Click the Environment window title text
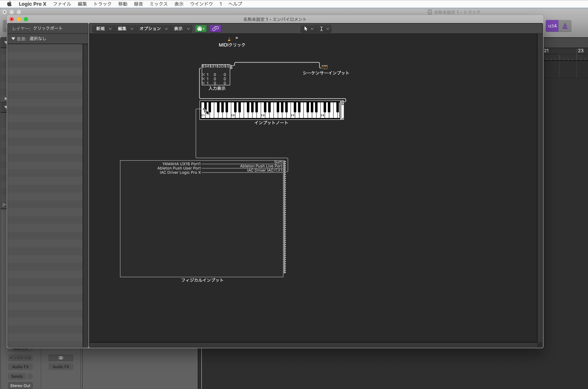Screen dimensions: 588x389 pos(275,19)
